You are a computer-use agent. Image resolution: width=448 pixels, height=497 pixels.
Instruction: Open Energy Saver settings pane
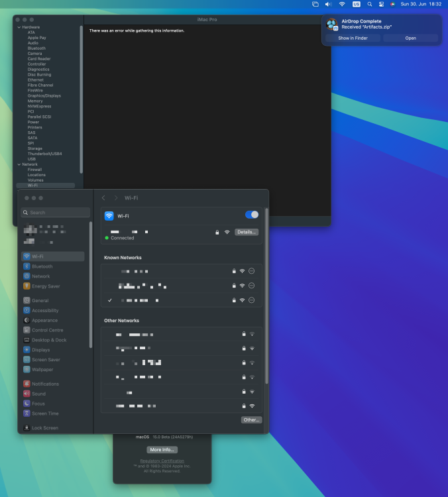click(52, 286)
